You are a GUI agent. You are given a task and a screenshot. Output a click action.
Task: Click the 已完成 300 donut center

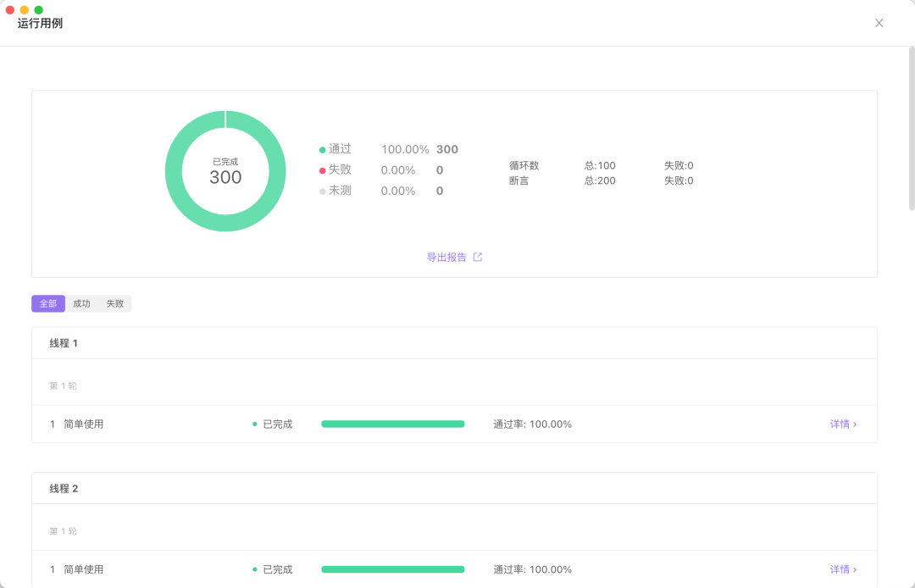point(225,171)
